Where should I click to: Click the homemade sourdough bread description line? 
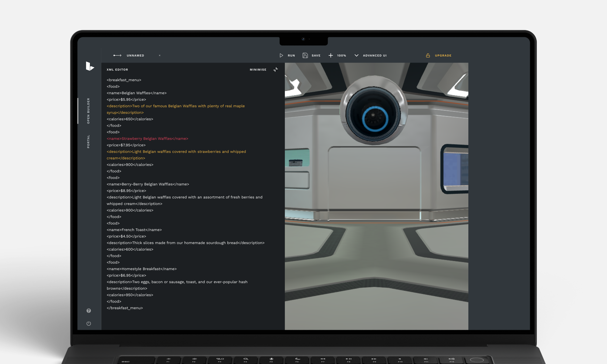point(185,243)
